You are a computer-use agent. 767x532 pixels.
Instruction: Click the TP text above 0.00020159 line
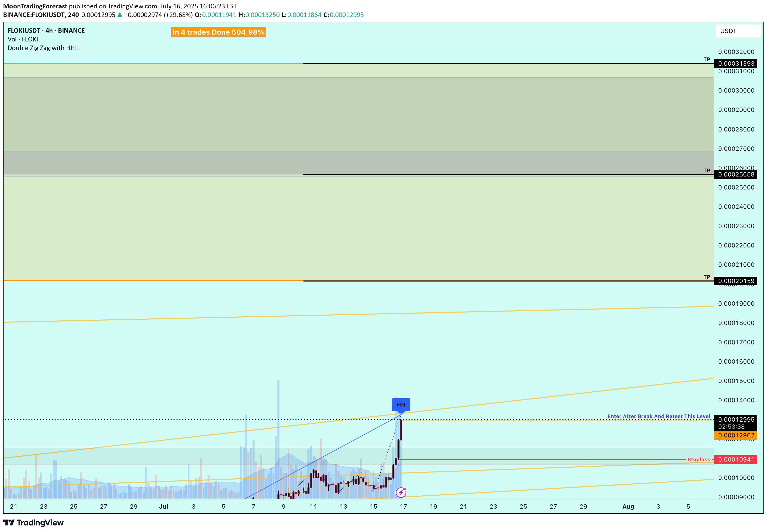click(x=707, y=277)
